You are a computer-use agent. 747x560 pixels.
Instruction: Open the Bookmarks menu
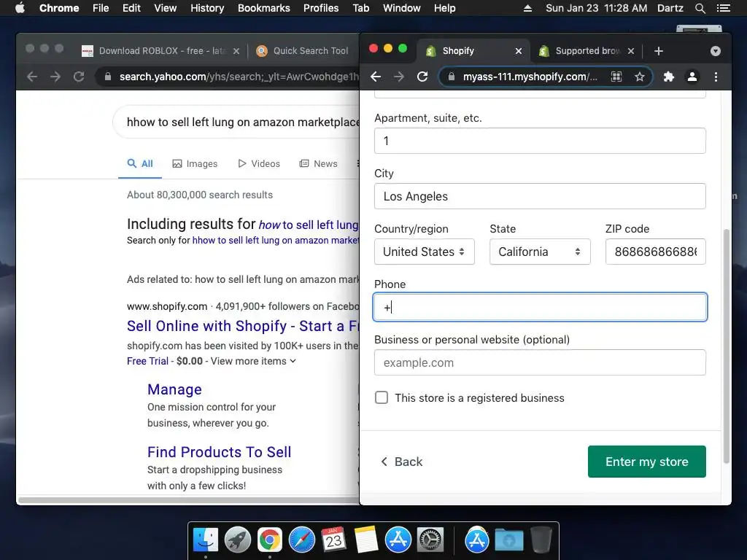pyautogui.click(x=263, y=8)
